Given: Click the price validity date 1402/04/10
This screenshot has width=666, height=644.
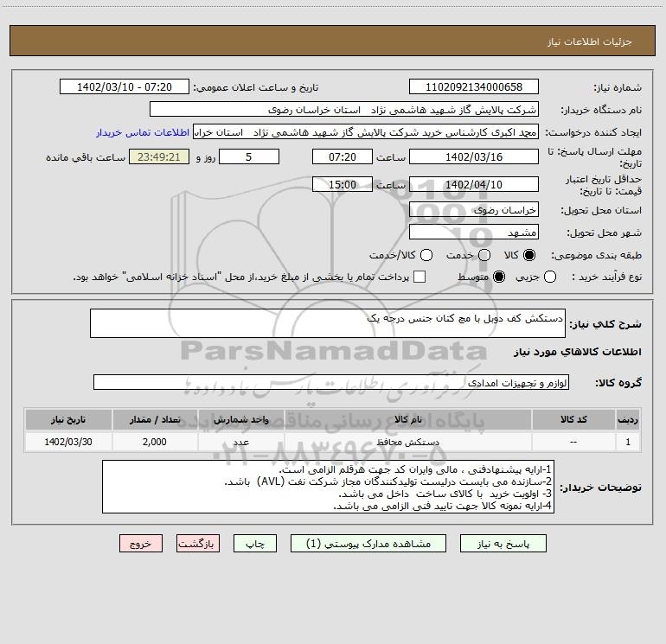Looking at the screenshot, I should point(474,184).
